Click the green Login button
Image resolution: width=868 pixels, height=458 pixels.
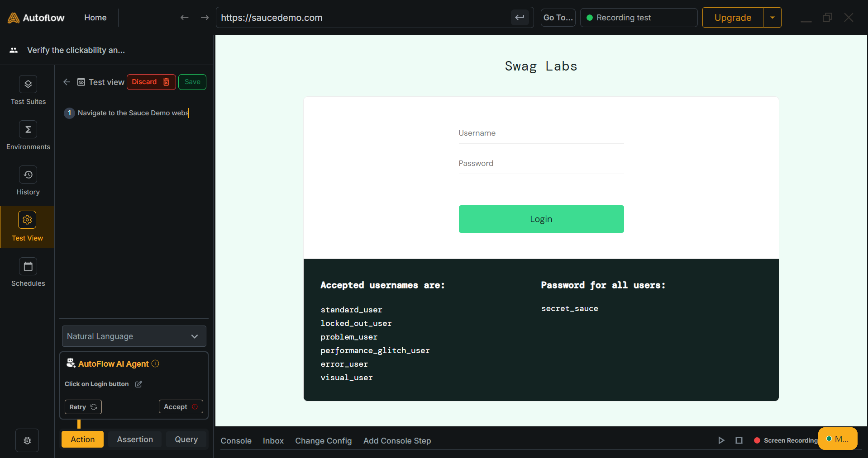[x=541, y=219]
